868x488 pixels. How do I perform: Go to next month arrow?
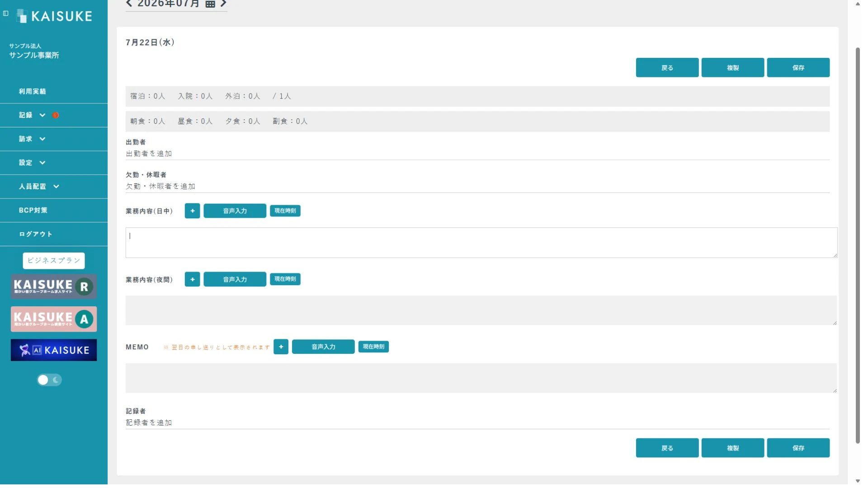coord(223,4)
